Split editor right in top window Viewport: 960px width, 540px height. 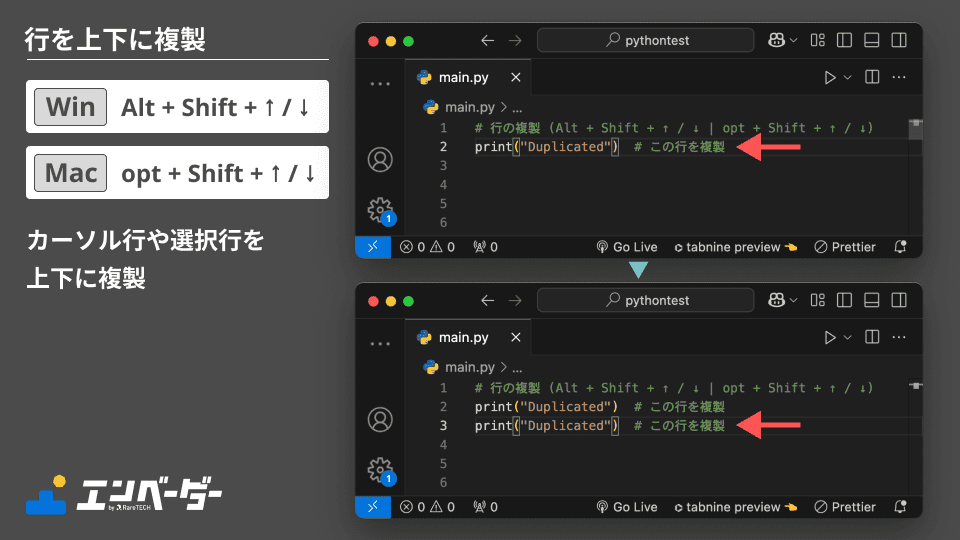(872, 77)
